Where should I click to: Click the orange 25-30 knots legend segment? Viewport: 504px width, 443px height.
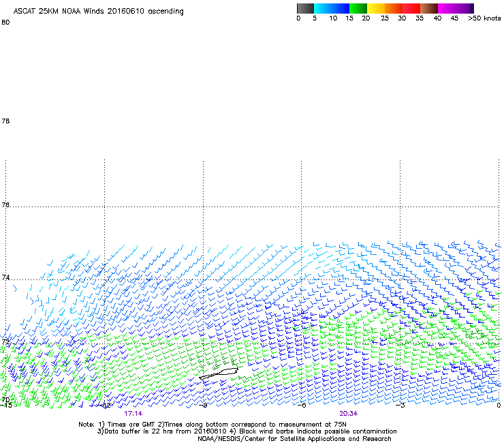coord(394,8)
